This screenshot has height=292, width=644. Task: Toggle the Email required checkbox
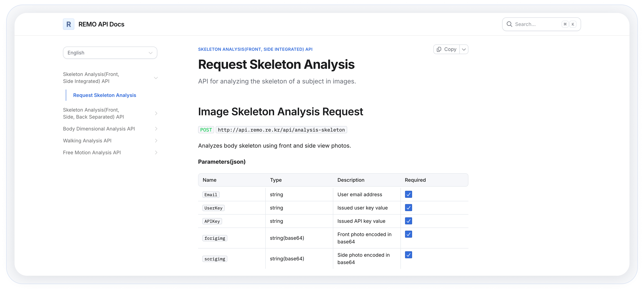click(408, 194)
